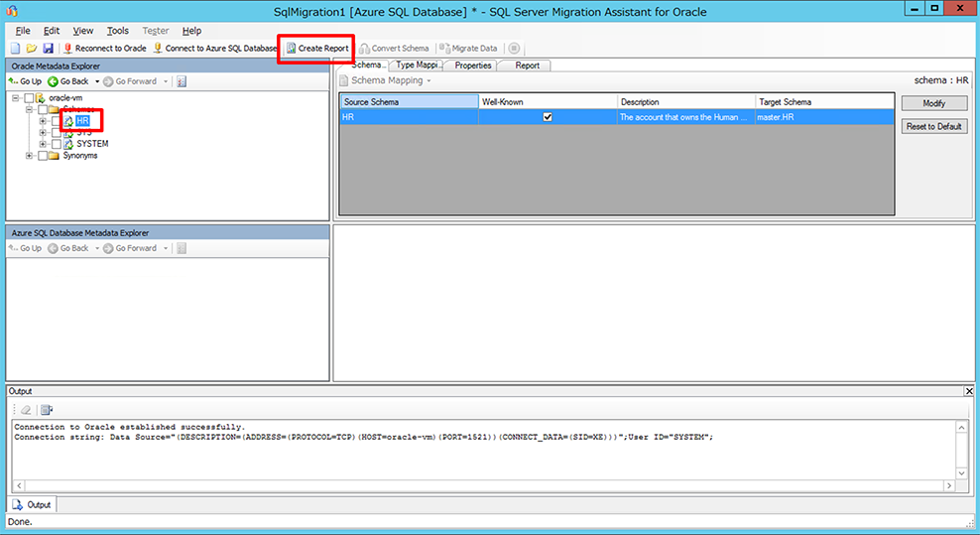Screen dimensions: 980x535
Task: Click the Modify button
Action: [x=934, y=103]
